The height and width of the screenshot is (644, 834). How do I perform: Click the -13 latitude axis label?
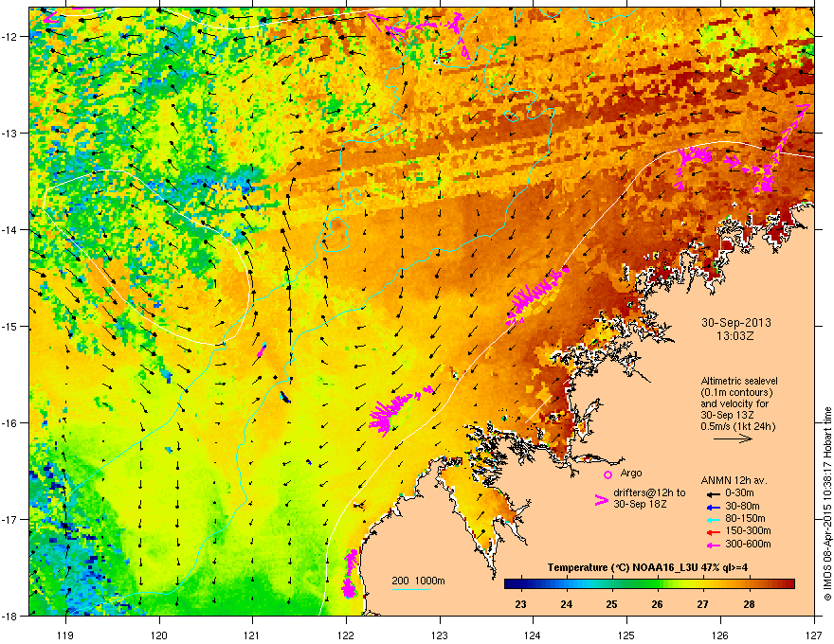[x=10, y=133]
